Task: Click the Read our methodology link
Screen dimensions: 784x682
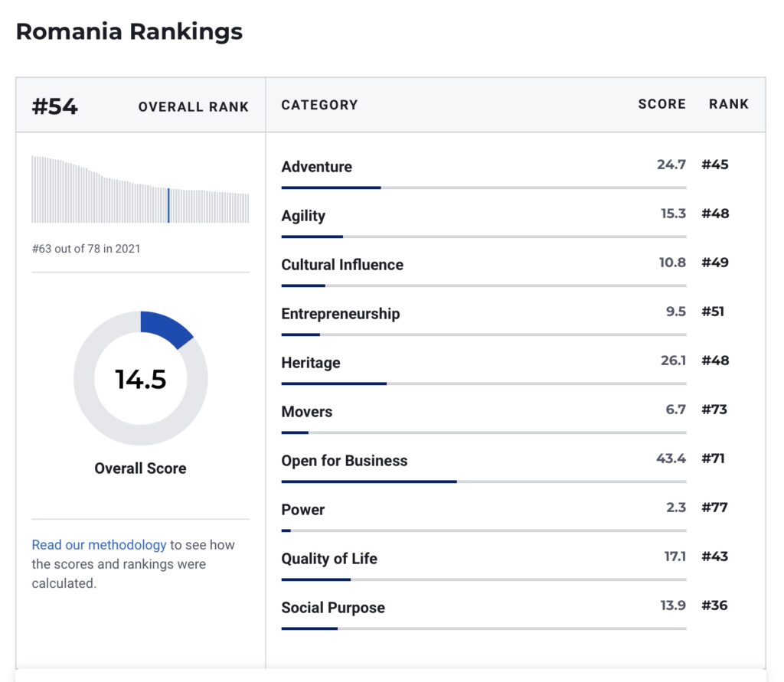Action: tap(99, 545)
